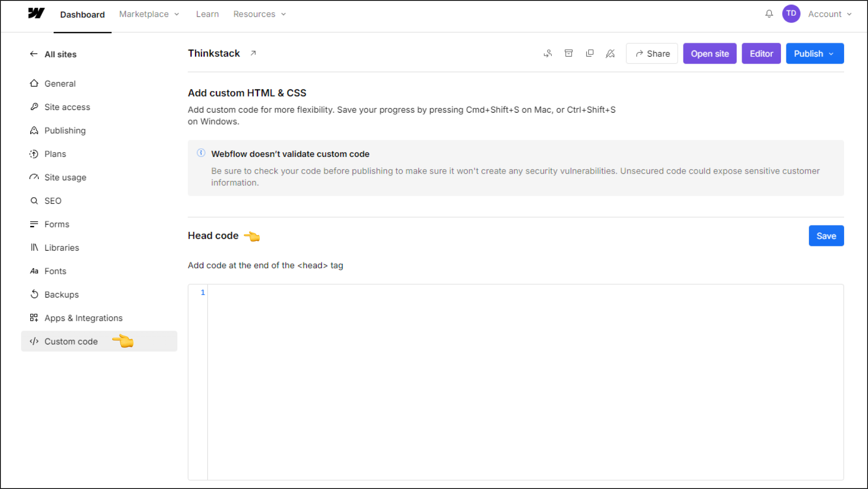Click the duplicate site icon
868x489 pixels.
[x=589, y=54]
